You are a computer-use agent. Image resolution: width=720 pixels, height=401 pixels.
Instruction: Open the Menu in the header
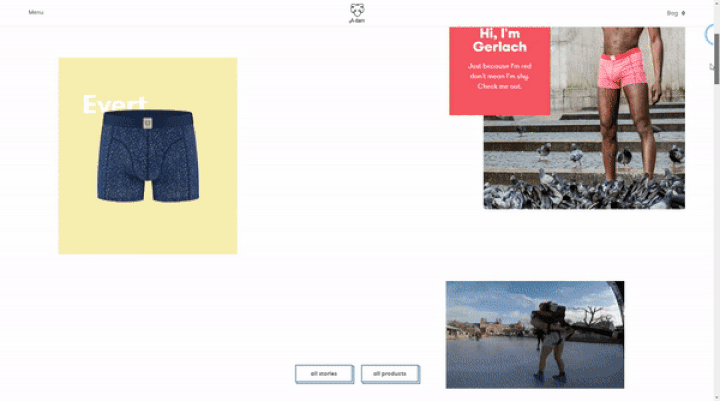36,12
